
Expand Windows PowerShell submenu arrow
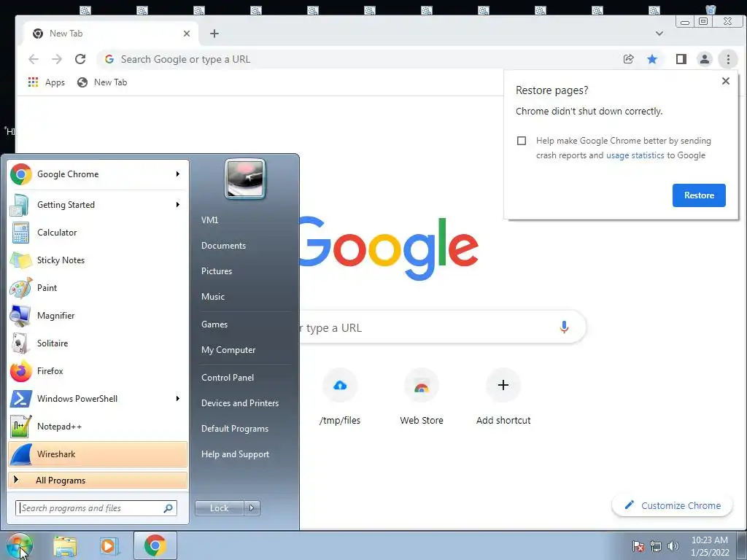tap(178, 398)
